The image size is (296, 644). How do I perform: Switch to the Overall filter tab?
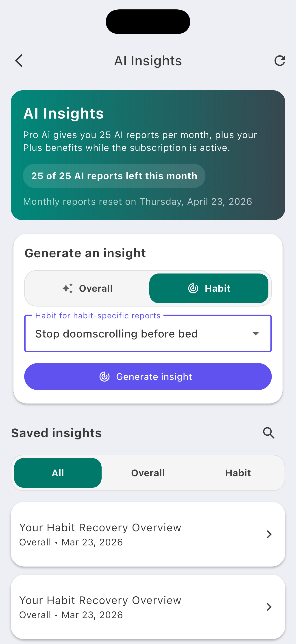(x=148, y=473)
